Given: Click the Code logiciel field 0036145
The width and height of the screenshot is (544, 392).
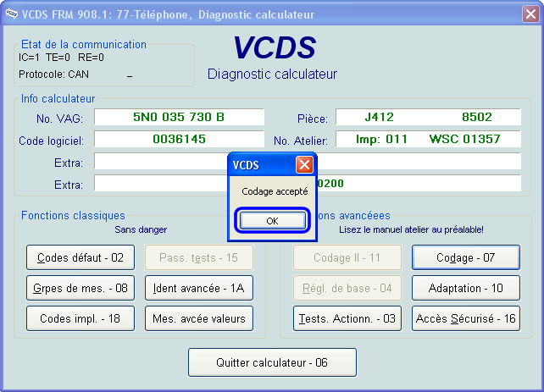Looking at the screenshot, I should click(x=179, y=140).
